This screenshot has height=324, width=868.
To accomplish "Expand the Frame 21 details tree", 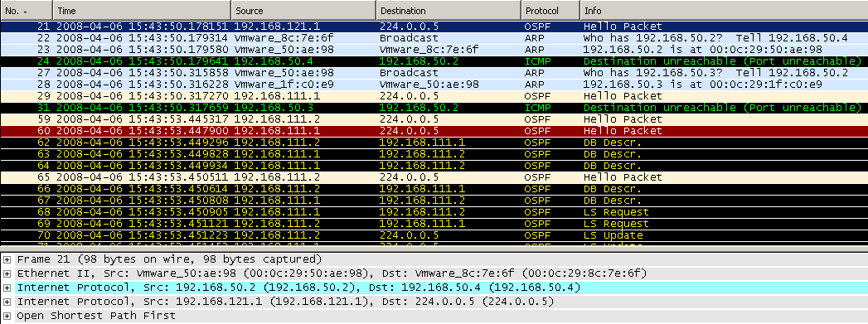I will tap(7, 259).
